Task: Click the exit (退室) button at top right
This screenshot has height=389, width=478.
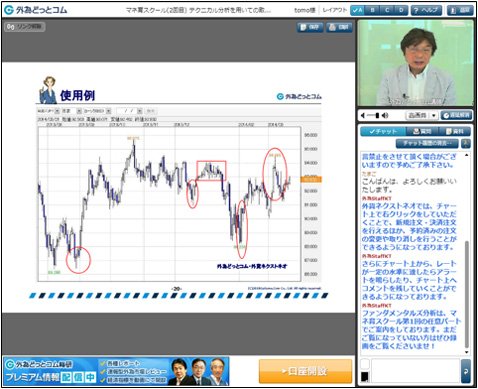Action: [460, 11]
